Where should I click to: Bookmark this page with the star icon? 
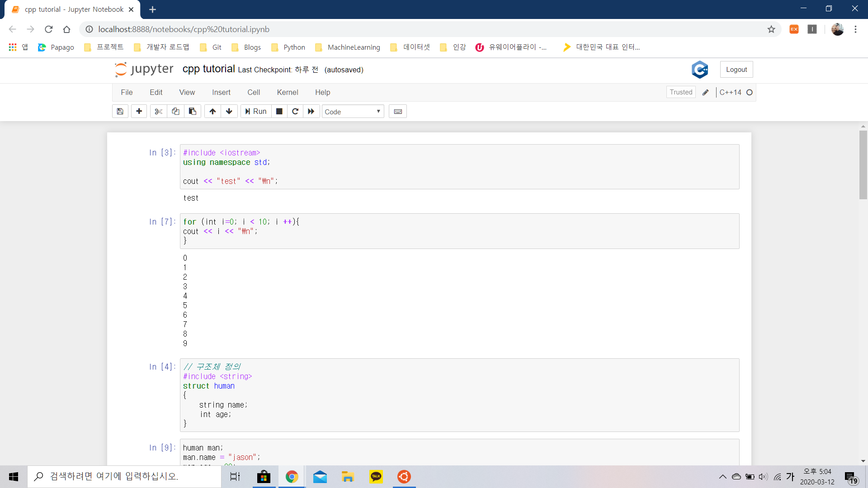[x=771, y=29]
